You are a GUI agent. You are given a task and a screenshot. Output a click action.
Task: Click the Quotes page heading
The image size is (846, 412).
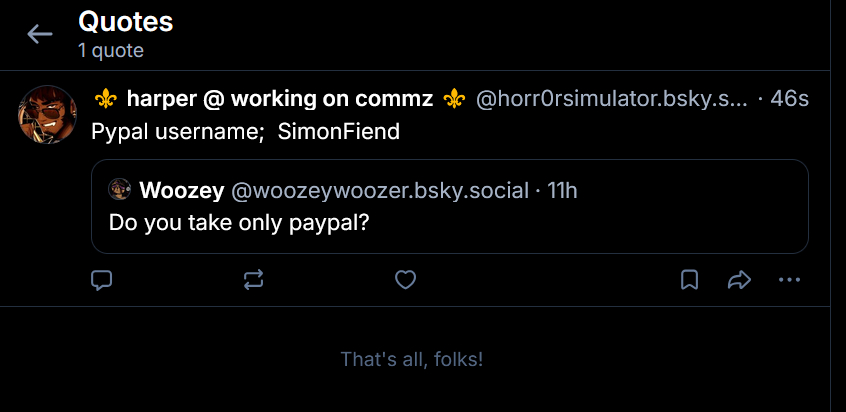point(125,21)
